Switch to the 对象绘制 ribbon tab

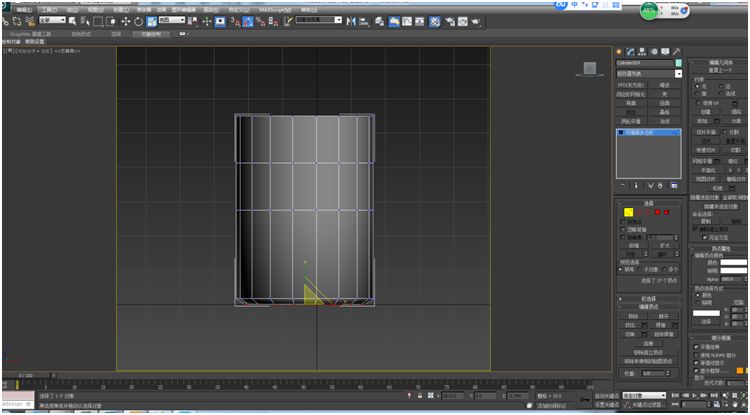[x=151, y=34]
